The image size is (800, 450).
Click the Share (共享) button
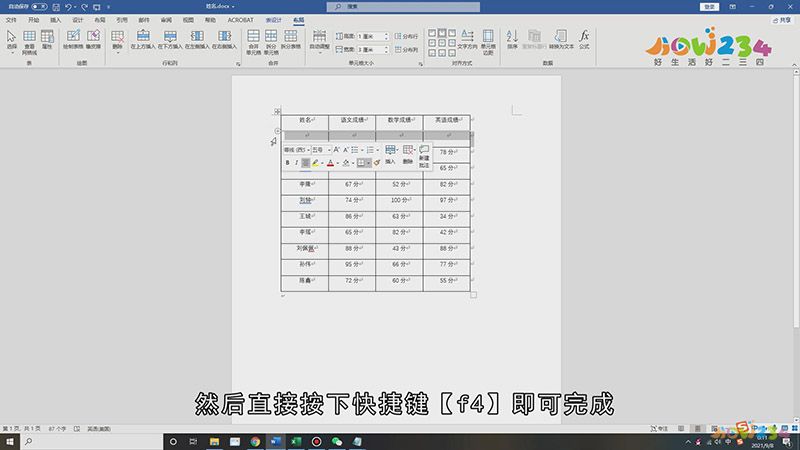[782, 20]
